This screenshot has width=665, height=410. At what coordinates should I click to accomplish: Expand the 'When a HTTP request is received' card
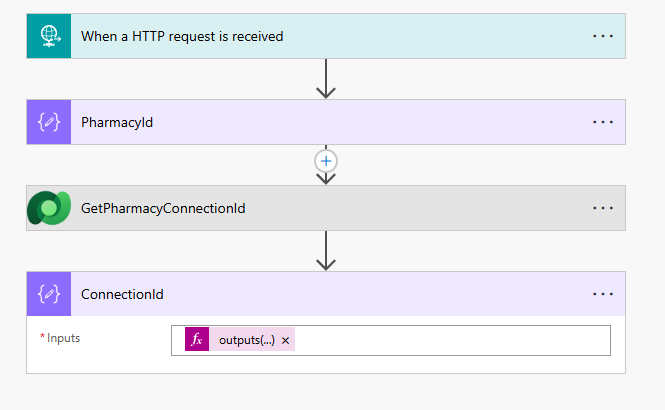click(x=326, y=36)
